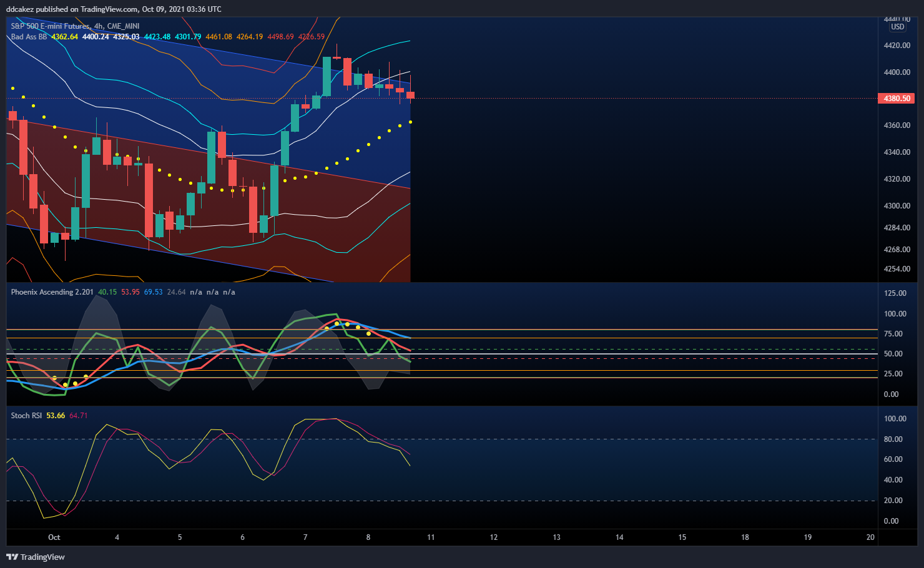
Task: Select the Bad Ass BB value 4400.24
Action: tap(96, 37)
